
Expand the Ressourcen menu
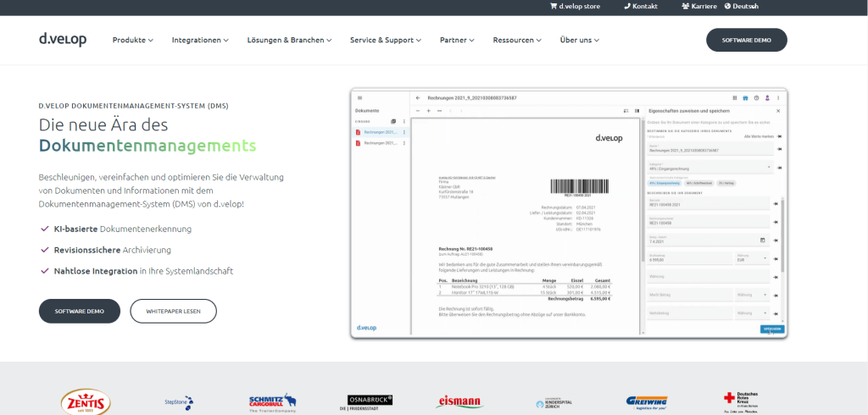tap(518, 40)
